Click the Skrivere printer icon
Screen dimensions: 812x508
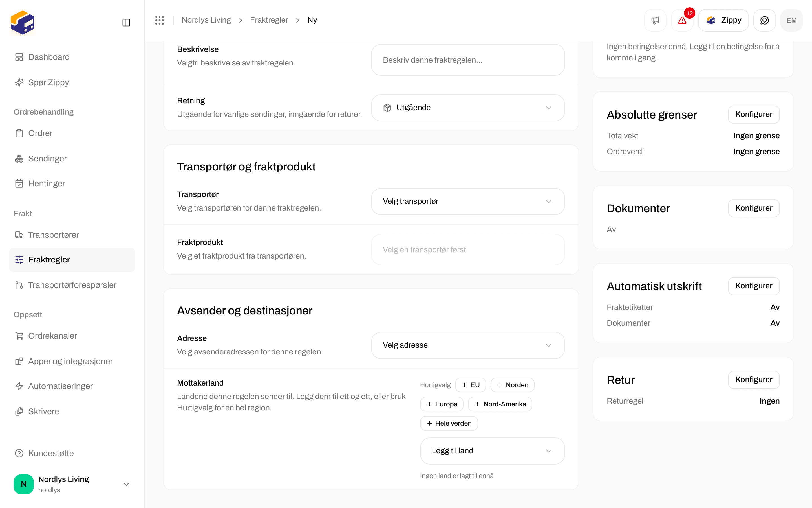19,411
